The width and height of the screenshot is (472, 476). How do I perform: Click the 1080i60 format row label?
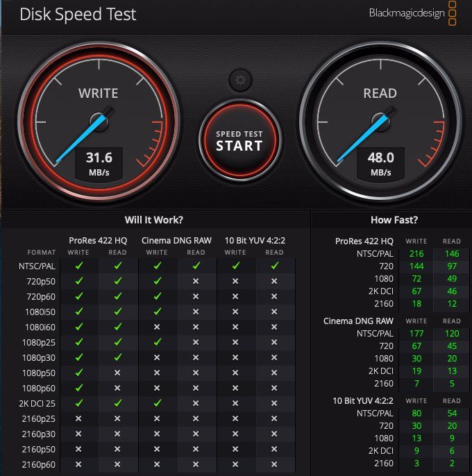pos(40,328)
